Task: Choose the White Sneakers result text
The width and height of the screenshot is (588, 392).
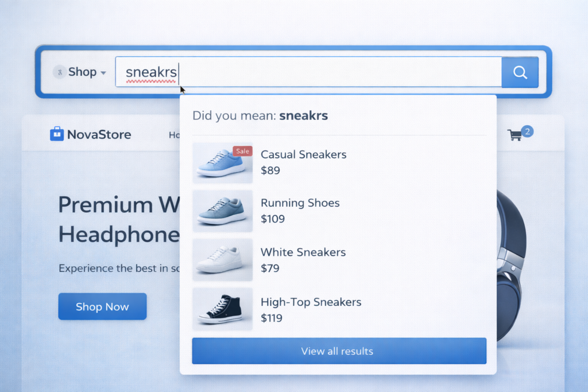Action: click(x=303, y=252)
